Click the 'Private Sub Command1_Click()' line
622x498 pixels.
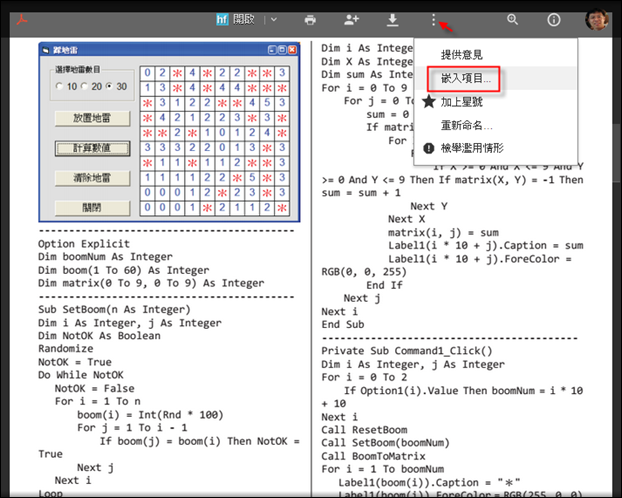(x=407, y=351)
